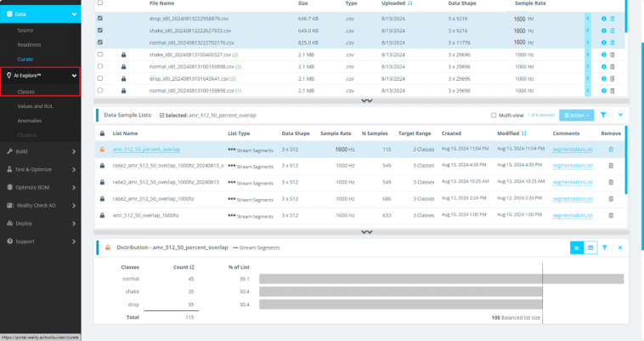This screenshot has height=341, width=644.
Task: Check drop_id0_20240813101645641.csv checkbox
Action: click(99, 78)
